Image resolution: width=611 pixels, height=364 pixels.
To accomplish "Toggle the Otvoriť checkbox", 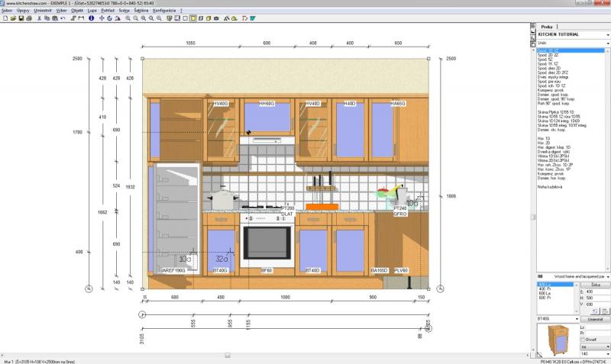I will point(583,340).
